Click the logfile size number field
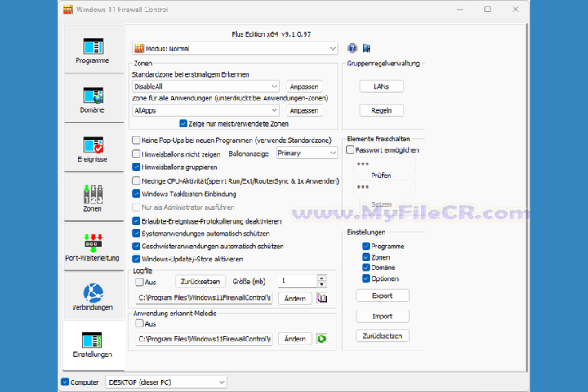This screenshot has height=392, width=588. [x=298, y=281]
